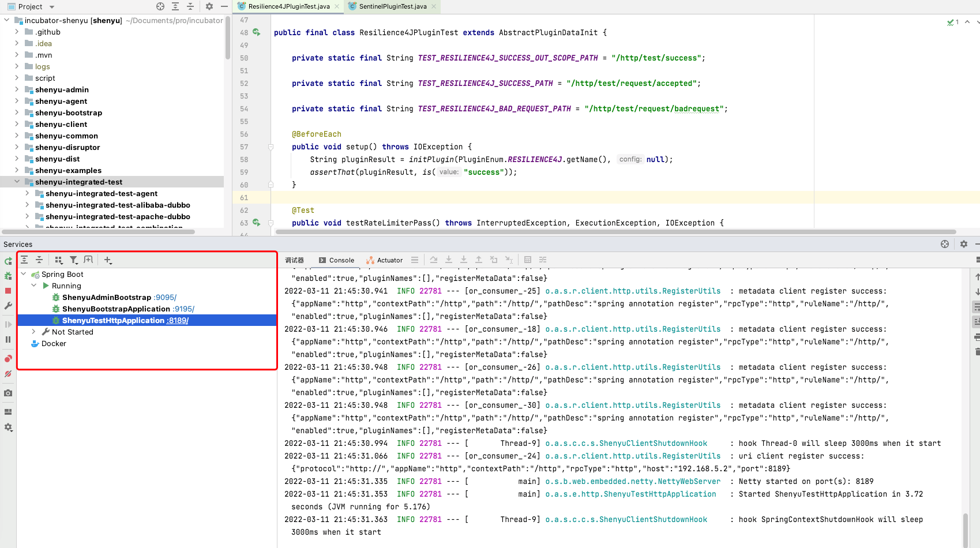This screenshot has width=980, height=548.
Task: Toggle Mute Breakpoints icon
Action: point(8,374)
